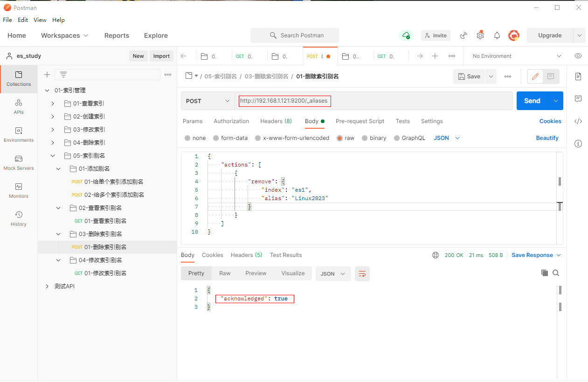Collapse the 01-索引管理 collection

47,90
